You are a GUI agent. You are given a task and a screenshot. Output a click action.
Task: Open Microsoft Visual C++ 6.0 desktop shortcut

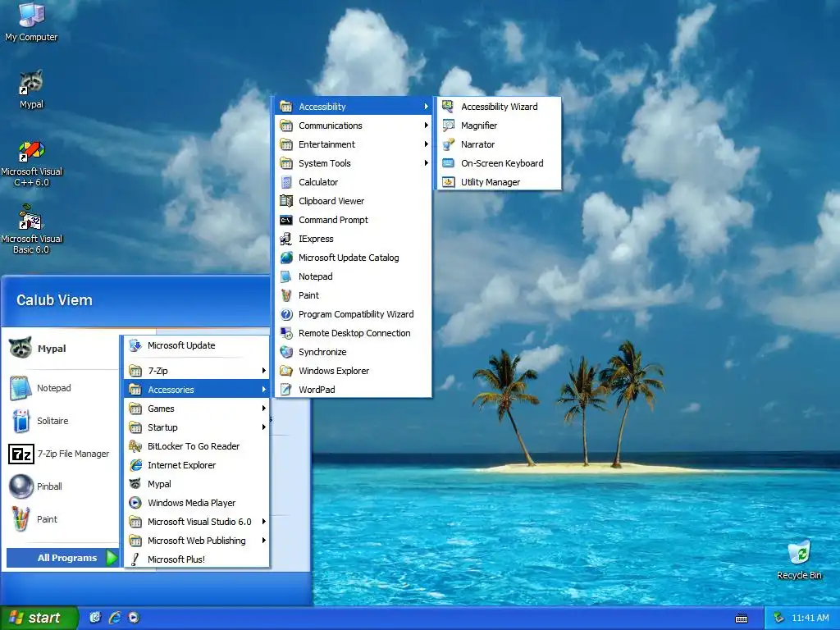point(31,164)
